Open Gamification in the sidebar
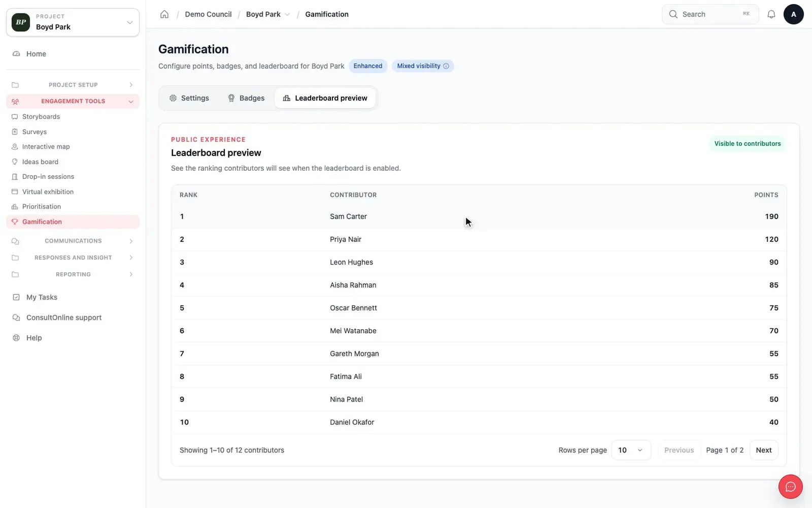812x508 pixels. [x=73, y=221]
